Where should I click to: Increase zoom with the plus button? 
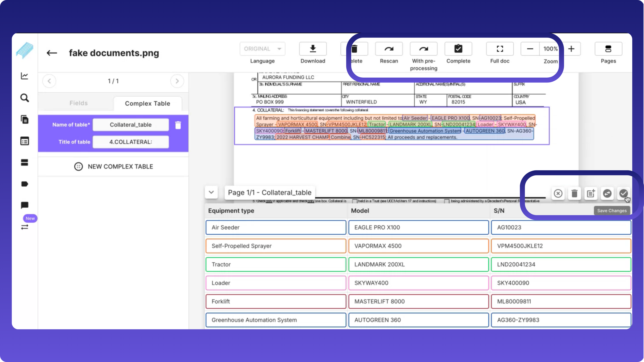point(571,49)
